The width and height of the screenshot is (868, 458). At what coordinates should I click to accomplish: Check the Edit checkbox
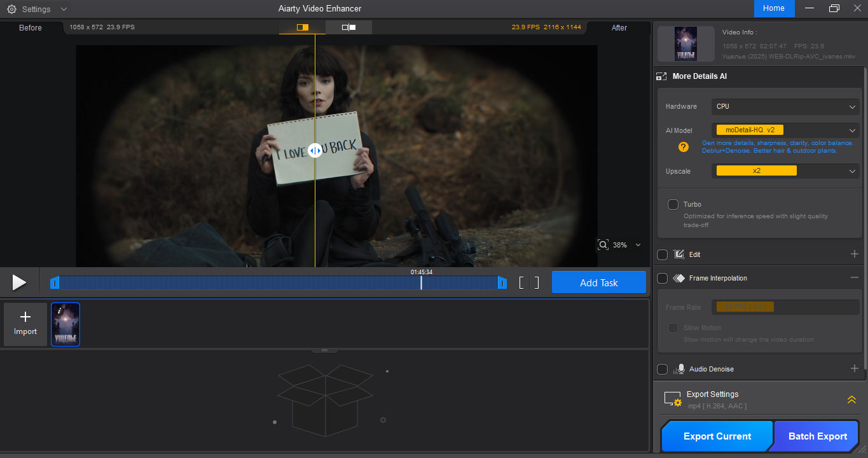pyautogui.click(x=662, y=254)
